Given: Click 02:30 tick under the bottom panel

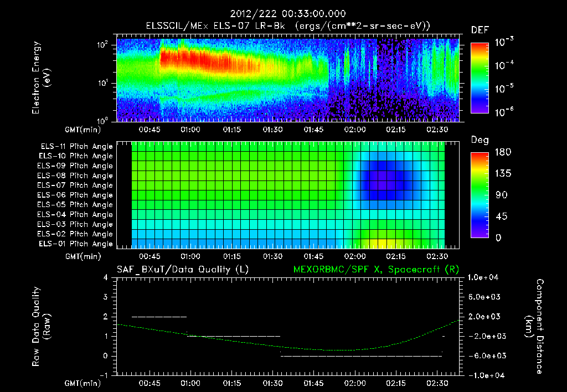Looking at the screenshot, I should [437, 383].
